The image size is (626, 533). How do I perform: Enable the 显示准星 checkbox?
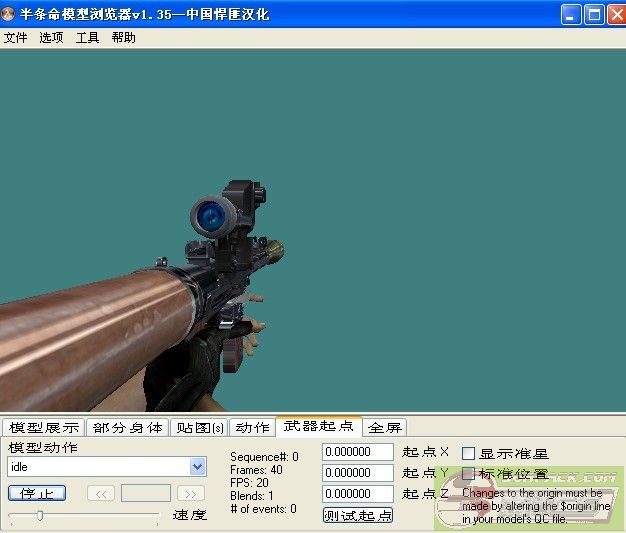pyautogui.click(x=468, y=453)
